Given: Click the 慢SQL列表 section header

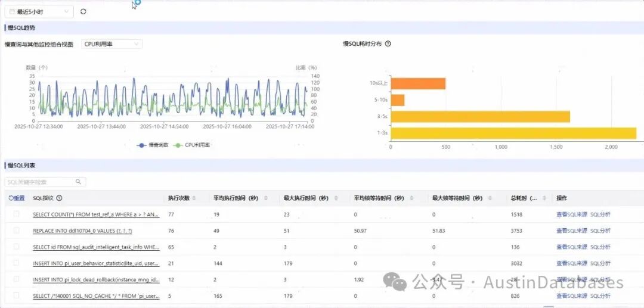Looking at the screenshot, I should click(x=21, y=165).
